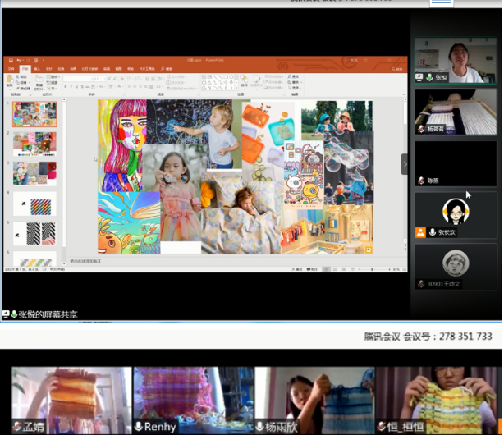Screen dimensions: 504x435
Task: Click muted mic icon beside 30901王璐文
Action: pos(421,284)
